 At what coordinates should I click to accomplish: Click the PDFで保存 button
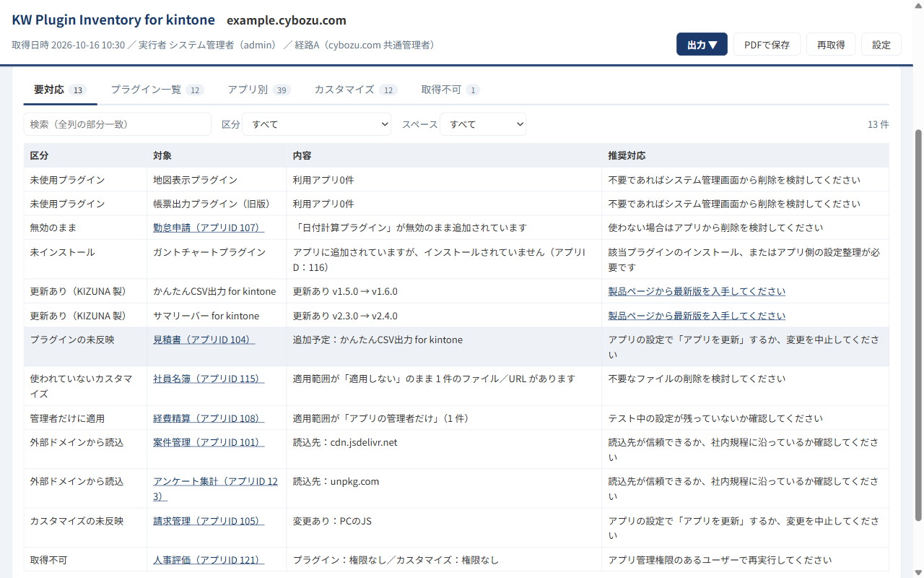(x=767, y=44)
